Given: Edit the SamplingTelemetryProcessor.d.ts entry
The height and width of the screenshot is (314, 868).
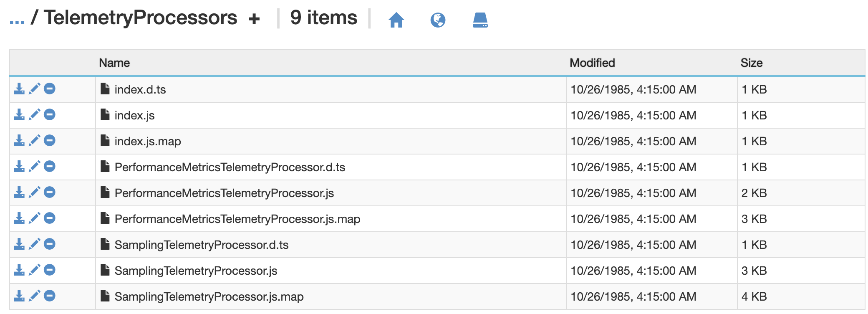Looking at the screenshot, I should click(x=34, y=245).
